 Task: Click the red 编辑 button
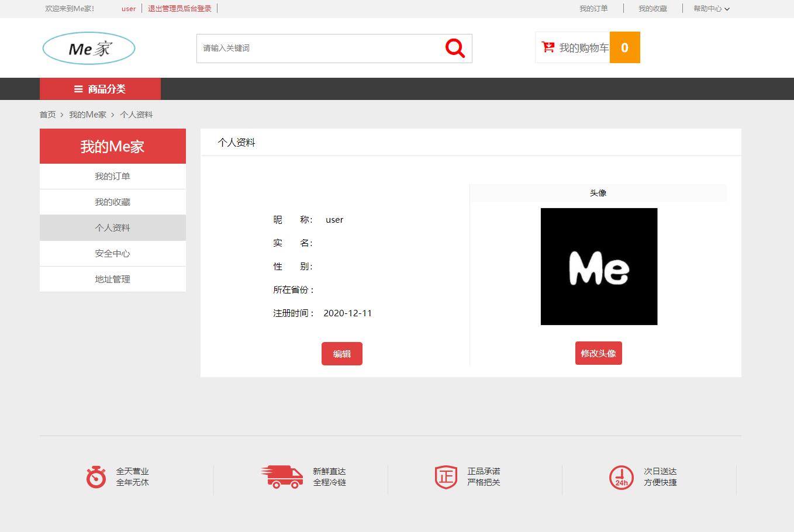point(341,353)
